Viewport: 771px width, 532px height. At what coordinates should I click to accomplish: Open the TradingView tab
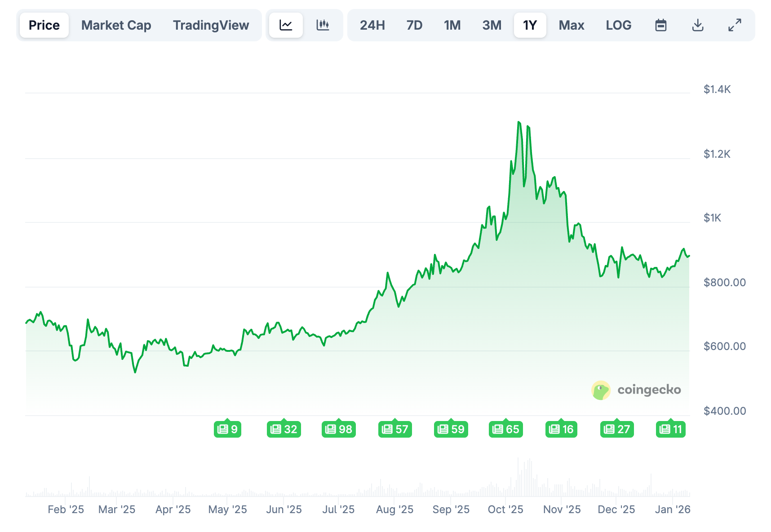point(211,25)
